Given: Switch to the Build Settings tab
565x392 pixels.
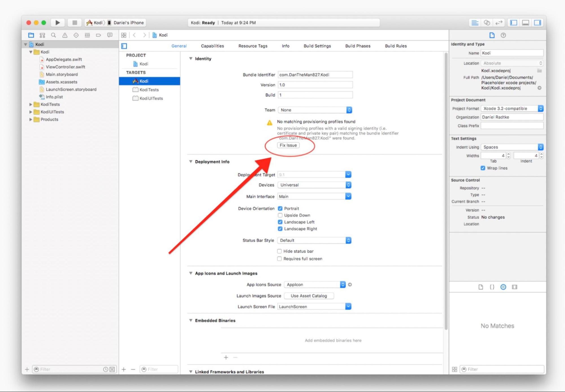Looking at the screenshot, I should 317,46.
